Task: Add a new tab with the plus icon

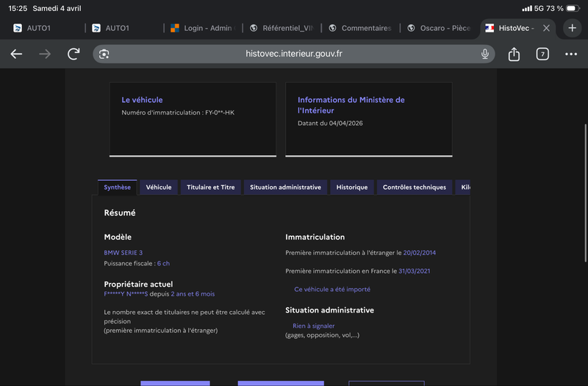Action: (x=572, y=28)
